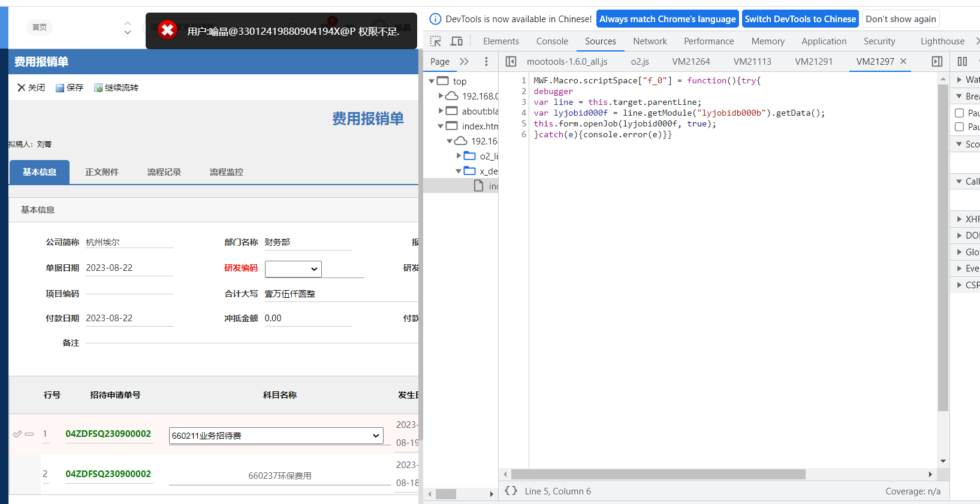This screenshot has height=504, width=980.
Task: Open the 流程记录 tab
Action: [x=164, y=172]
